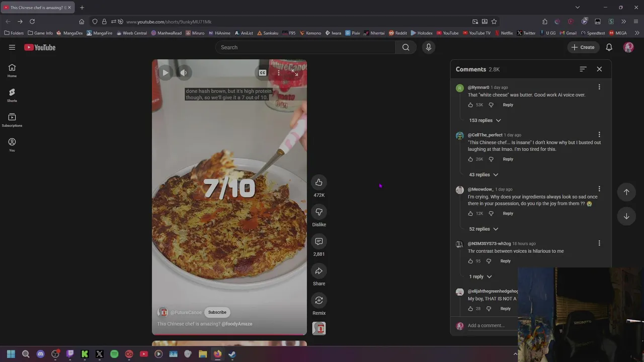The height and width of the screenshot is (362, 644).
Task: Open the video's three-dot more menu
Action: pos(279,73)
